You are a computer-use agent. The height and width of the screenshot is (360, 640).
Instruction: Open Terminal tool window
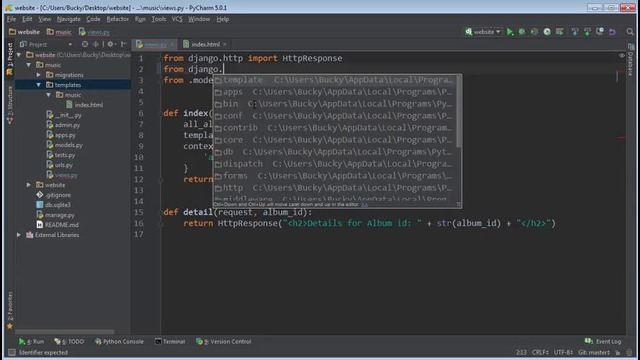[x=170, y=342]
